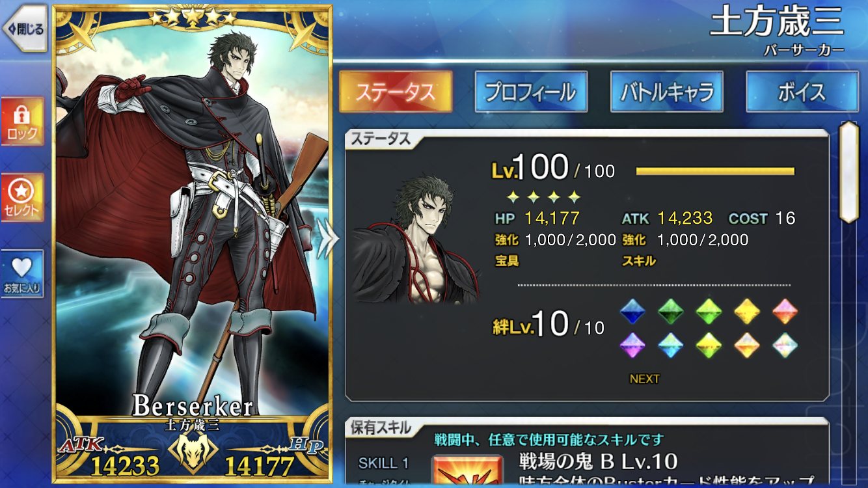Click the purple bond gem

click(632, 345)
